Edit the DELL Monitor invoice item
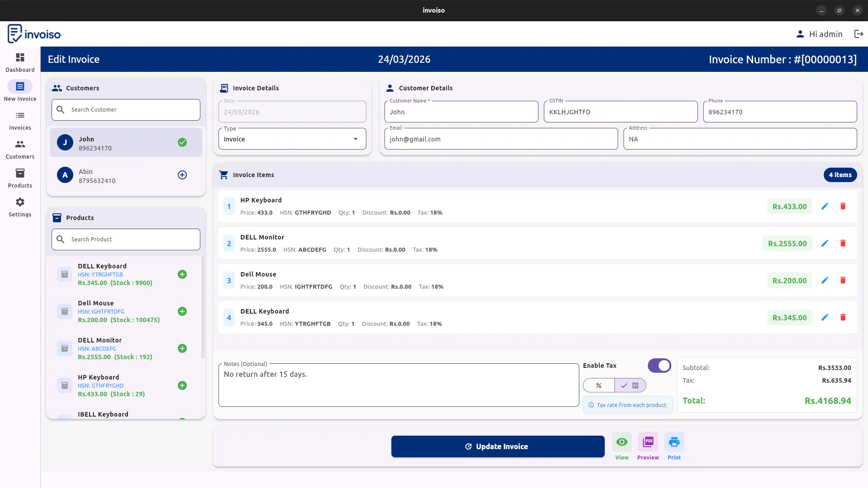 (825, 243)
